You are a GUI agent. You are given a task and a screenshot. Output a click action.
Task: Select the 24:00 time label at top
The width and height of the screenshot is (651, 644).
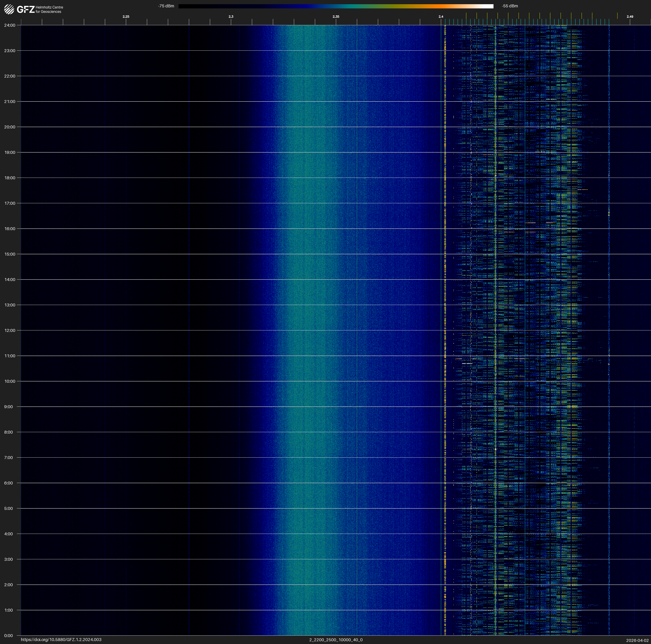pos(10,25)
